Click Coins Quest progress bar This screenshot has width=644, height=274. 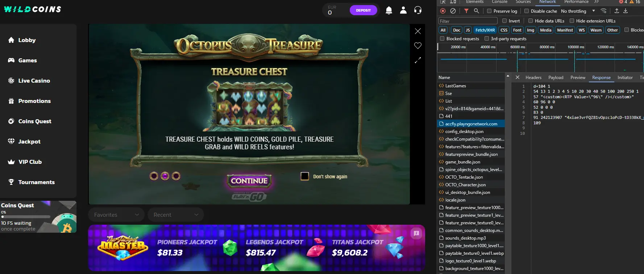tap(25, 217)
